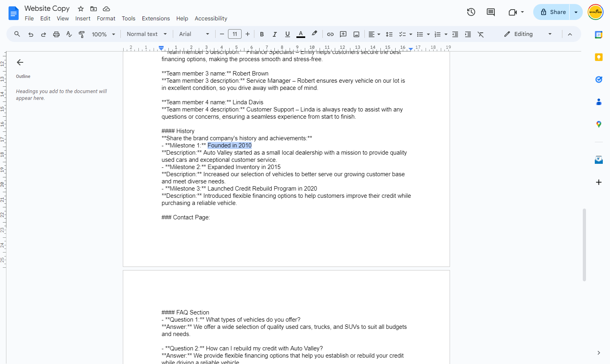Open the search menus magnifier tool
This screenshot has height=364, width=610.
click(x=17, y=34)
